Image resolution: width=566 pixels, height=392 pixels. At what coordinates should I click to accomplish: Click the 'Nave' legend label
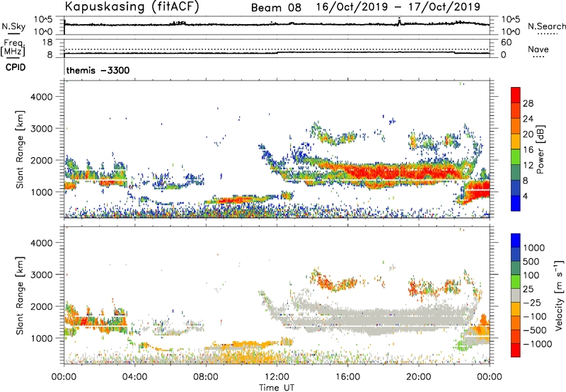point(538,49)
